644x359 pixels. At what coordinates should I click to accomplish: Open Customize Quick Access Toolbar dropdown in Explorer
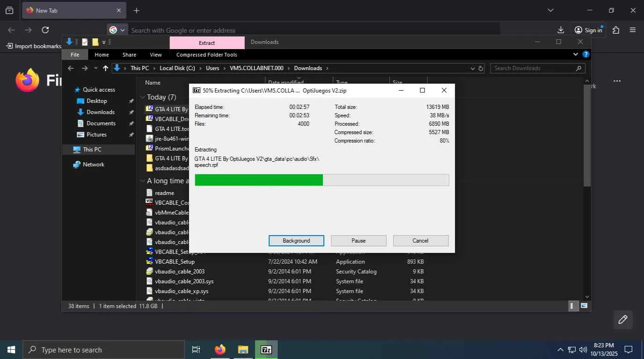pos(104,42)
